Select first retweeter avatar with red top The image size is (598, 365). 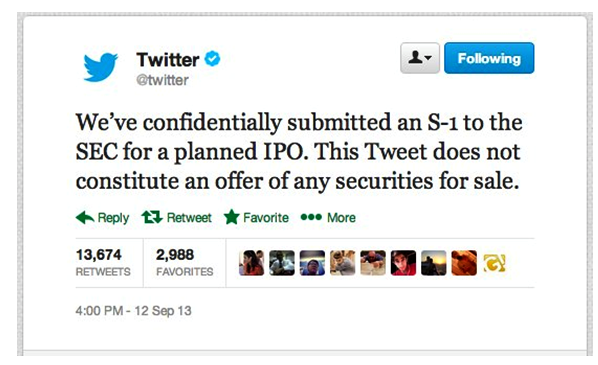[x=251, y=263]
